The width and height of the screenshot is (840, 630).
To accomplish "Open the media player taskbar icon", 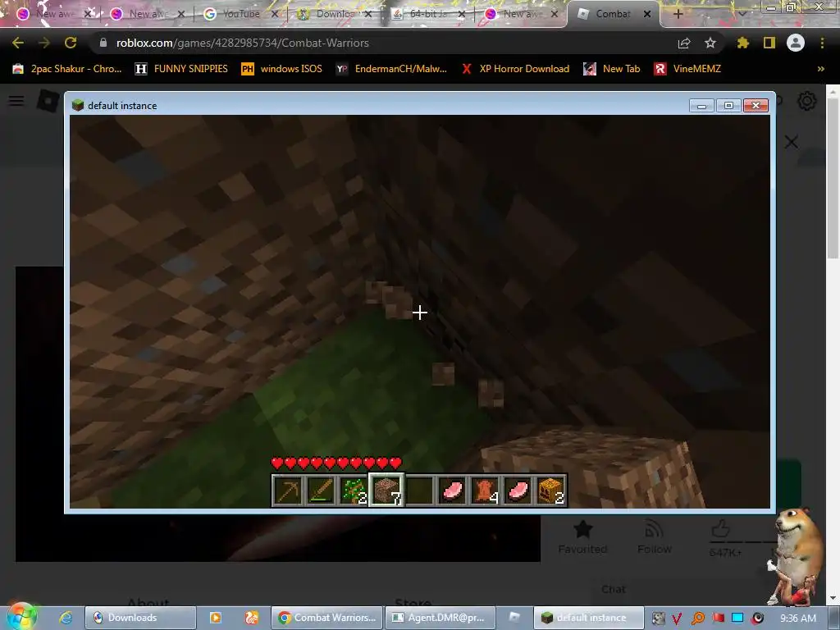I will tap(216, 618).
